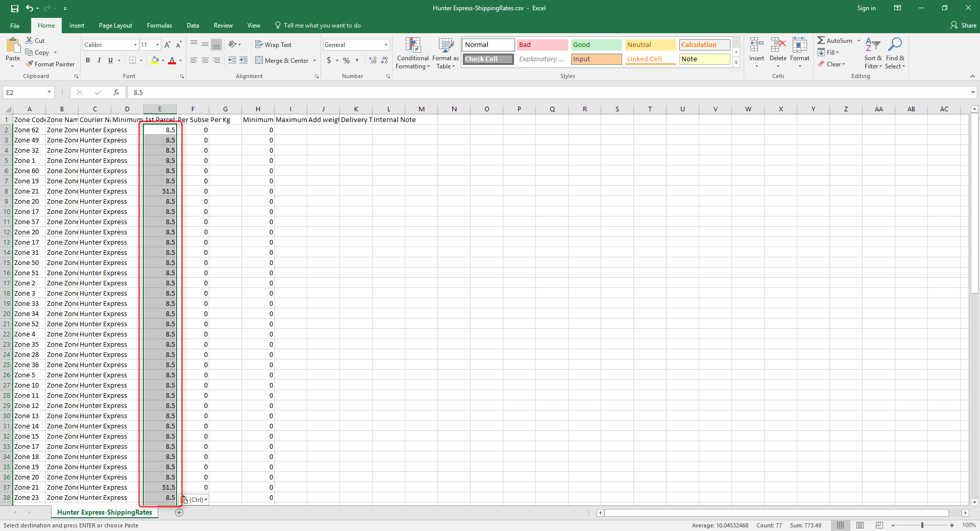
Task: Select the Hunter Express-ShippingRates sheet tab
Action: coord(105,513)
